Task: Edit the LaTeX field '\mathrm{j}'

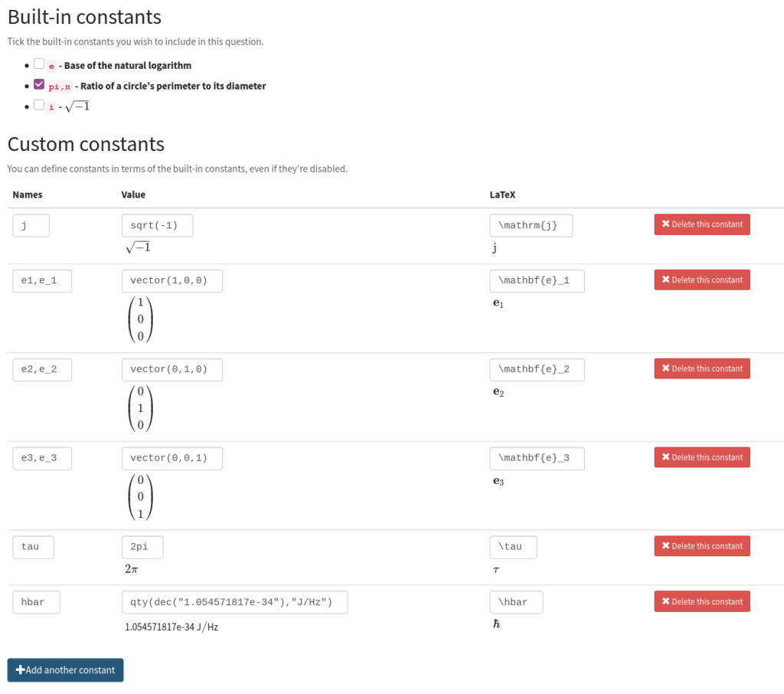Action: tap(531, 225)
